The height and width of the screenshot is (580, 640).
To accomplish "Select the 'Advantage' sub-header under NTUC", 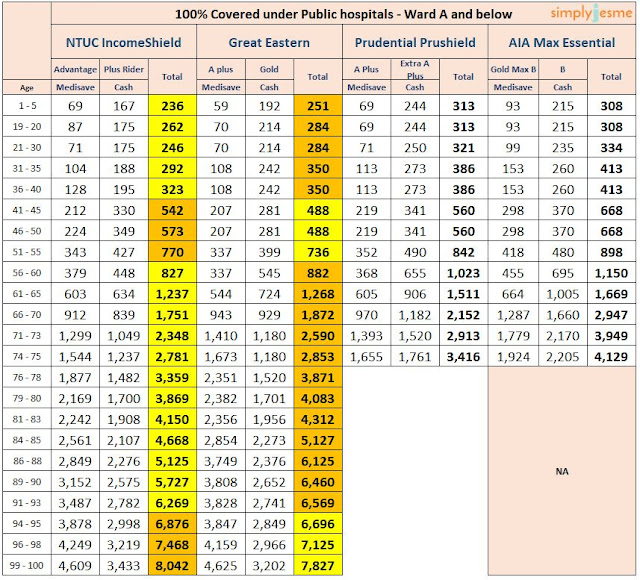I will click(76, 69).
